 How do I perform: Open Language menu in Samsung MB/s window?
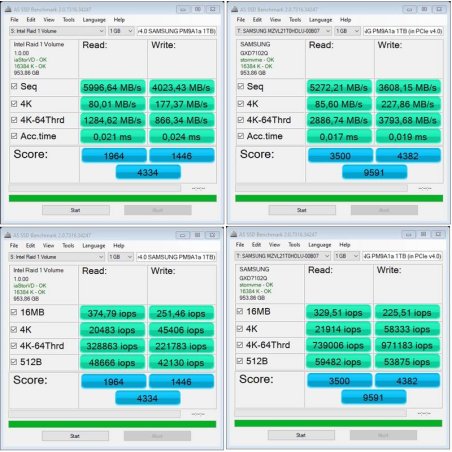(320, 20)
